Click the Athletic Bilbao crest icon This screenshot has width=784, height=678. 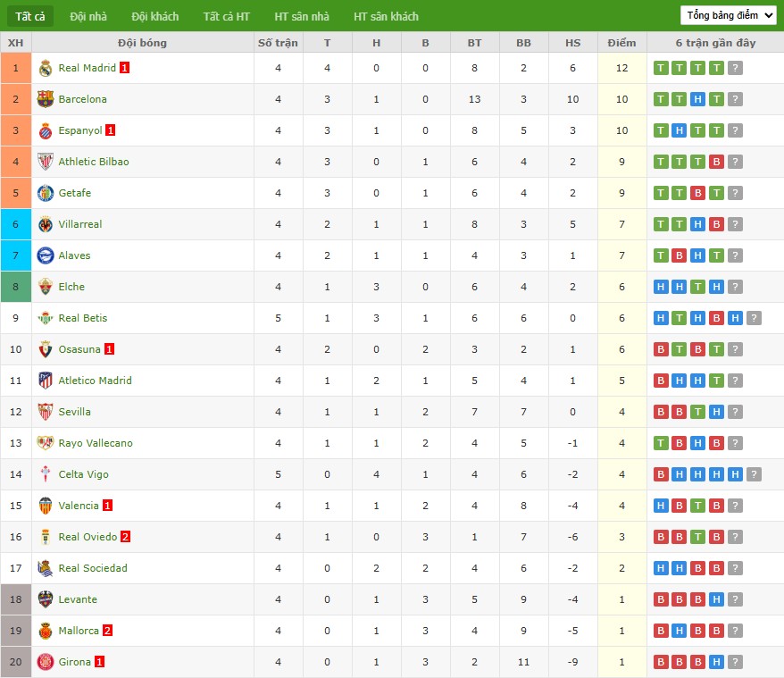pyautogui.click(x=46, y=162)
